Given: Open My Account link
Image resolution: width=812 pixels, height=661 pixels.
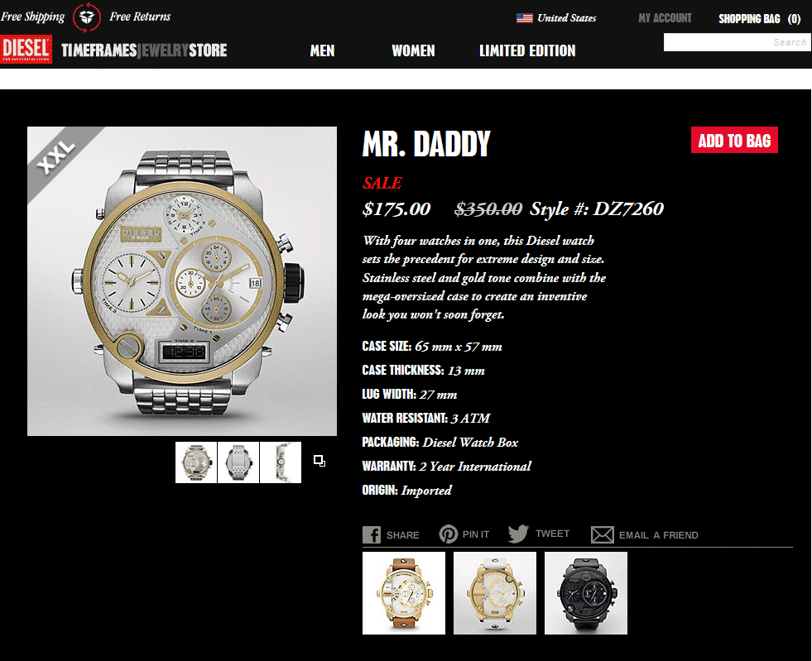Looking at the screenshot, I should 665,18.
